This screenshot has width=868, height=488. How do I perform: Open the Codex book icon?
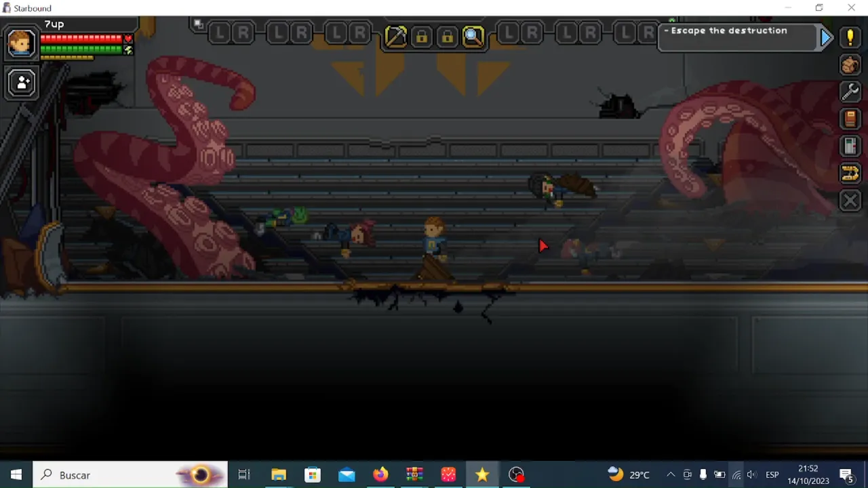[850, 119]
